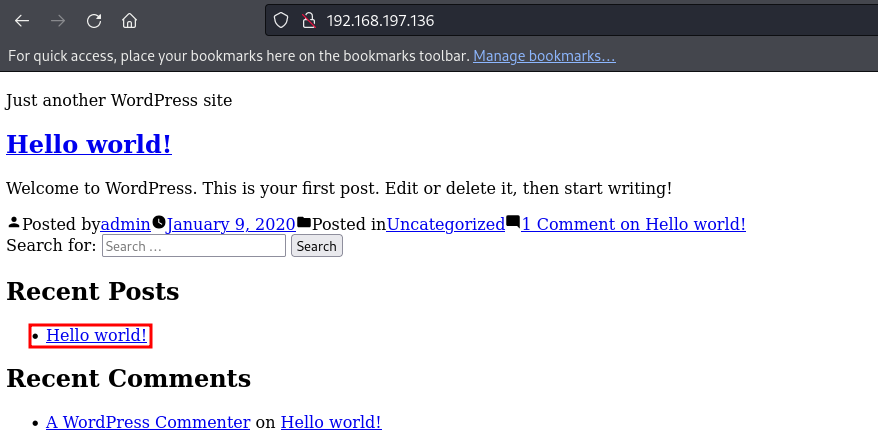The height and width of the screenshot is (448, 878).
Task: Go back with the browser back arrow
Action: coord(22,21)
